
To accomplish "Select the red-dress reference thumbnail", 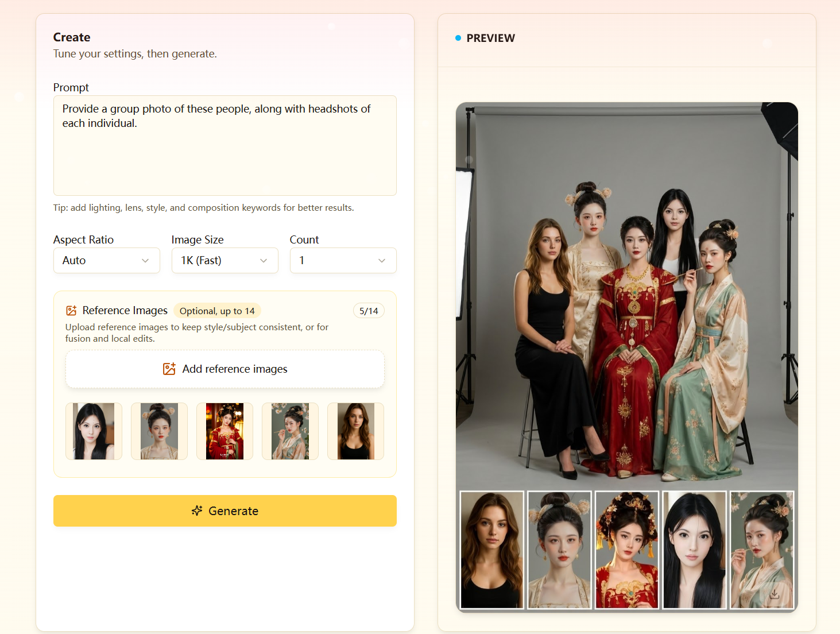I will pos(224,431).
